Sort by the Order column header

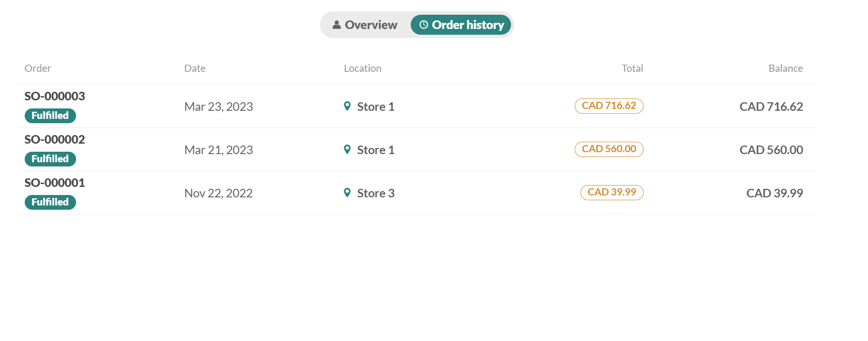37,68
